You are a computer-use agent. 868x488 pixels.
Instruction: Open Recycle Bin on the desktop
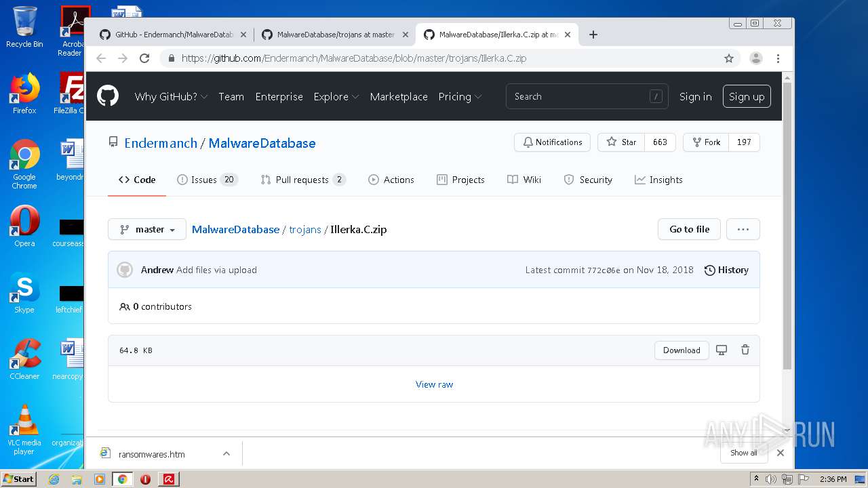point(24,27)
